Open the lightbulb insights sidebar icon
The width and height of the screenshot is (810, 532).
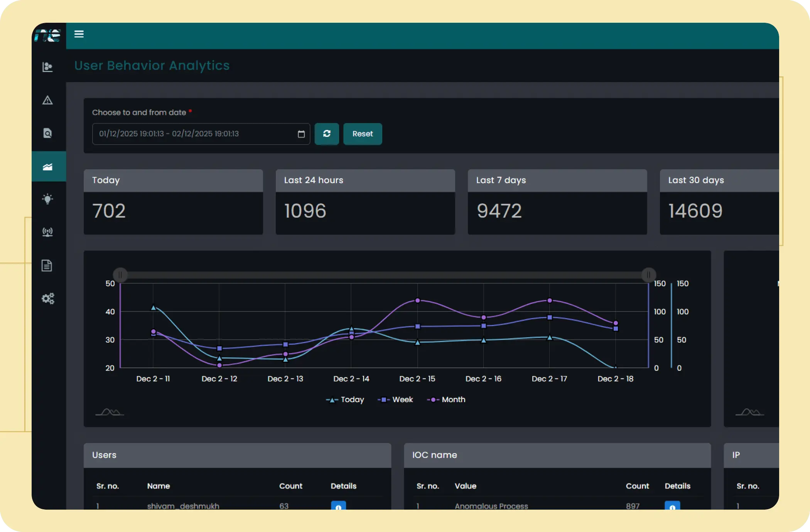tap(47, 199)
